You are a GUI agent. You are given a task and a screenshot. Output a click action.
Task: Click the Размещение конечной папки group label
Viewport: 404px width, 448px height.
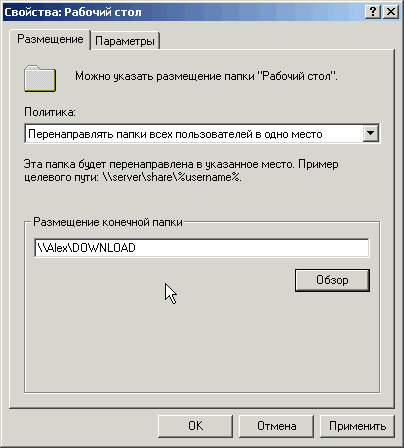[x=108, y=222]
